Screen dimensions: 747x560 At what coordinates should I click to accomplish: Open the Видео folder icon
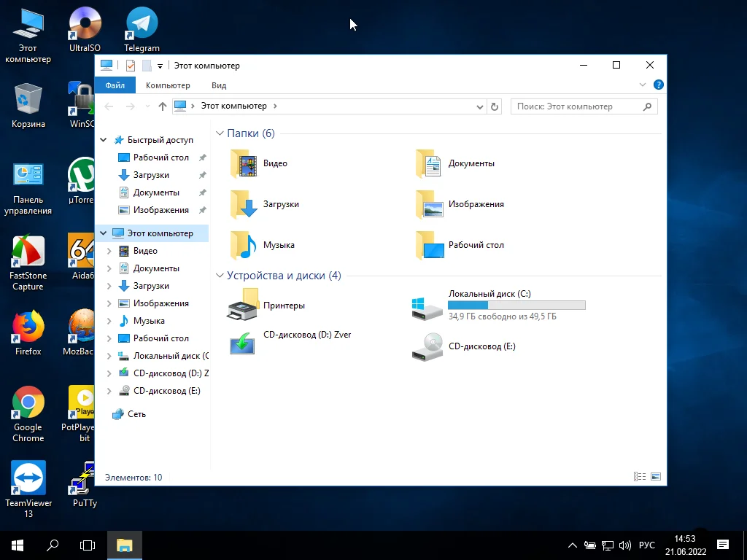click(x=244, y=164)
